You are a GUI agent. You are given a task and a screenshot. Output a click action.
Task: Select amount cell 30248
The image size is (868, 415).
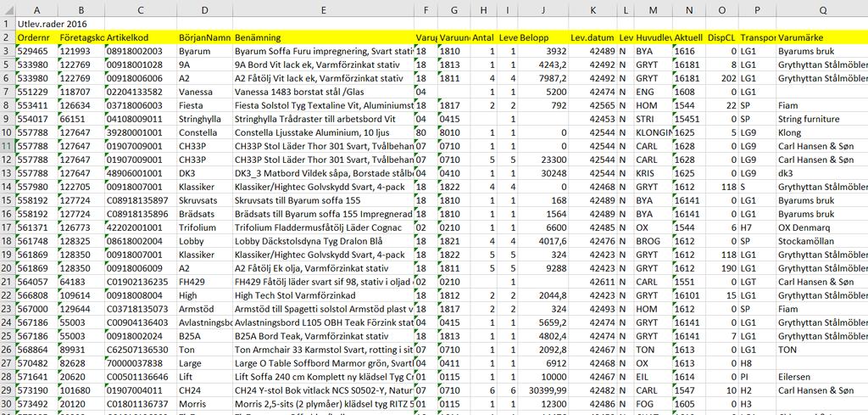click(x=543, y=173)
